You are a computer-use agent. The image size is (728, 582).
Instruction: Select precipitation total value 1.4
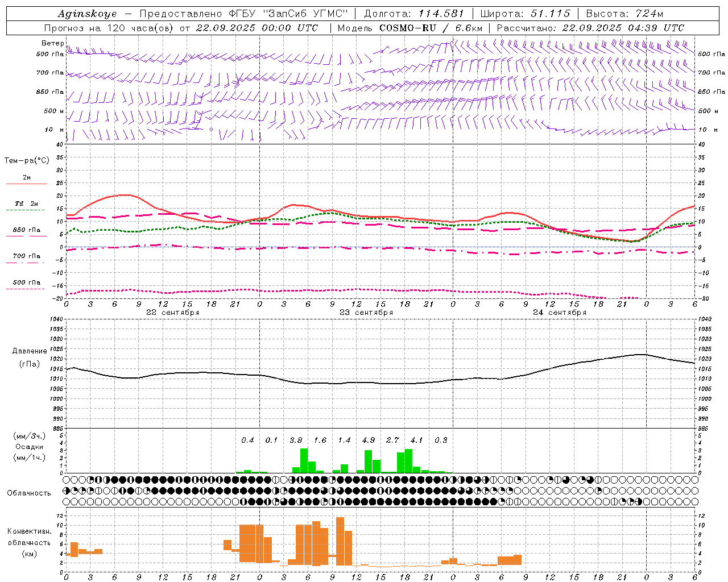(344, 440)
